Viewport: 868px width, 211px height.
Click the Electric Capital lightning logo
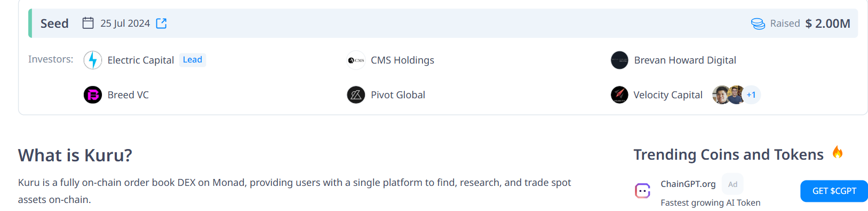pyautogui.click(x=93, y=60)
